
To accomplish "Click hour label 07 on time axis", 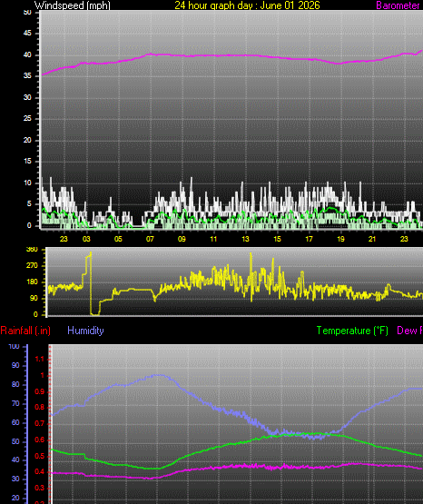I will [150, 239].
